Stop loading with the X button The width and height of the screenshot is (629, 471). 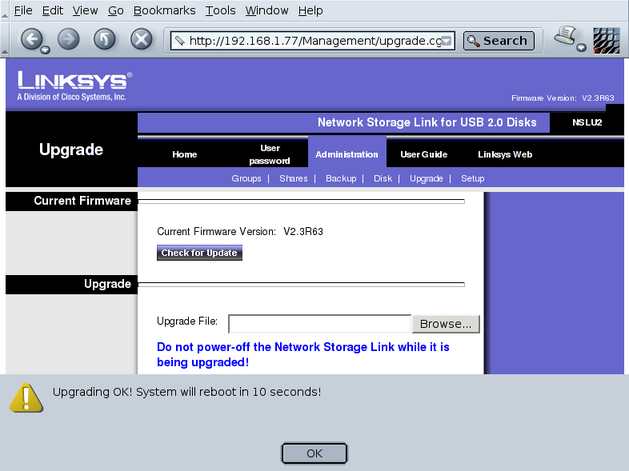(x=141, y=39)
